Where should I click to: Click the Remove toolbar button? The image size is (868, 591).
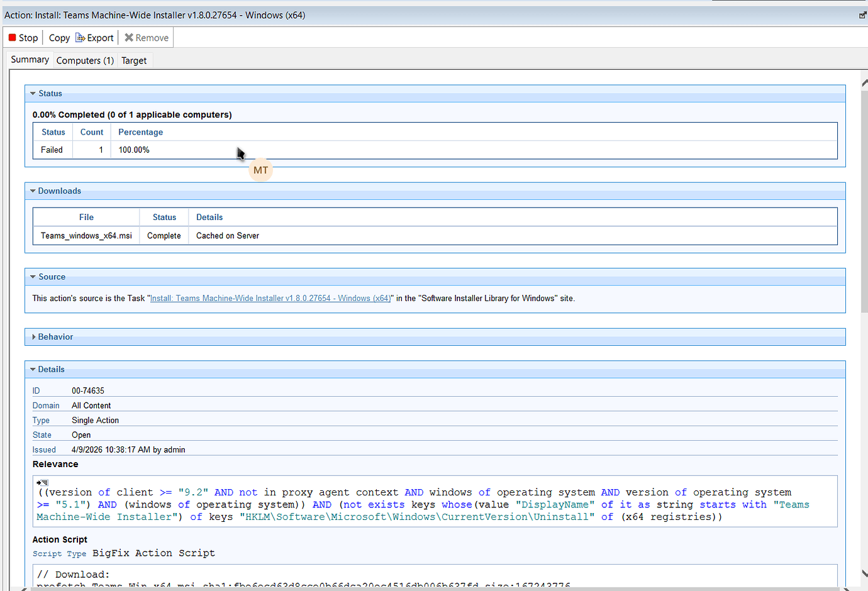click(147, 38)
